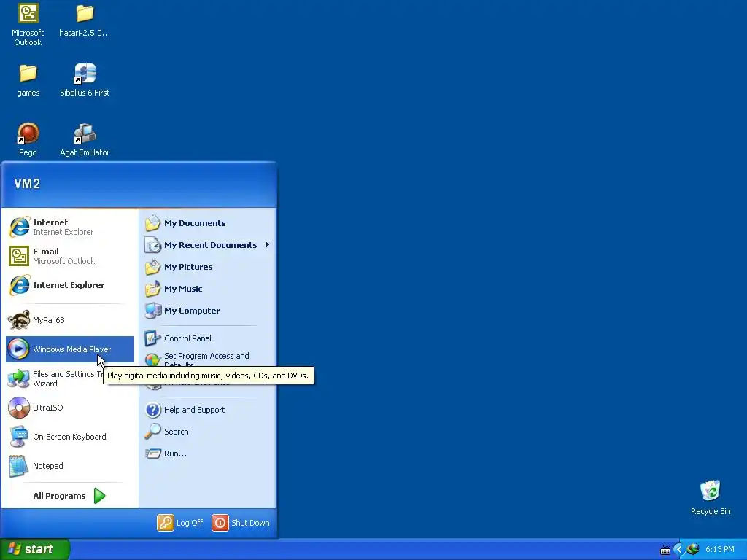This screenshot has width=747, height=560.
Task: Click the clock showing 6:13 PM
Action: point(720,549)
